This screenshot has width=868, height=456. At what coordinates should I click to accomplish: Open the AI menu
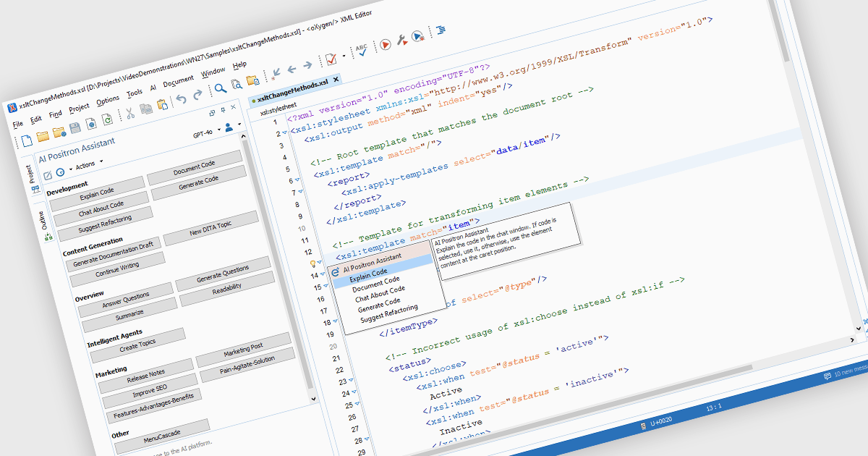pyautogui.click(x=153, y=88)
